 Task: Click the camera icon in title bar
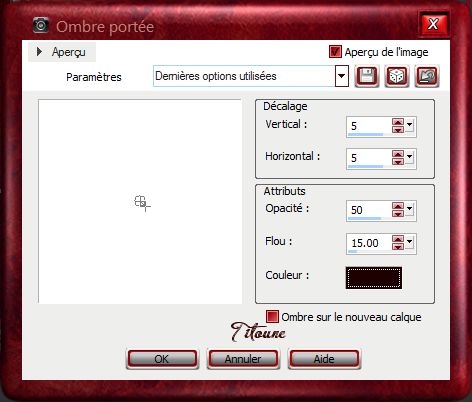[x=41, y=25]
